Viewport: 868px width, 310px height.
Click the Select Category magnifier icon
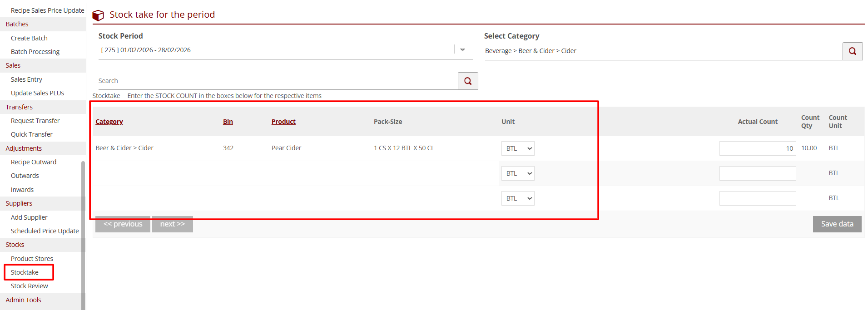tap(852, 51)
